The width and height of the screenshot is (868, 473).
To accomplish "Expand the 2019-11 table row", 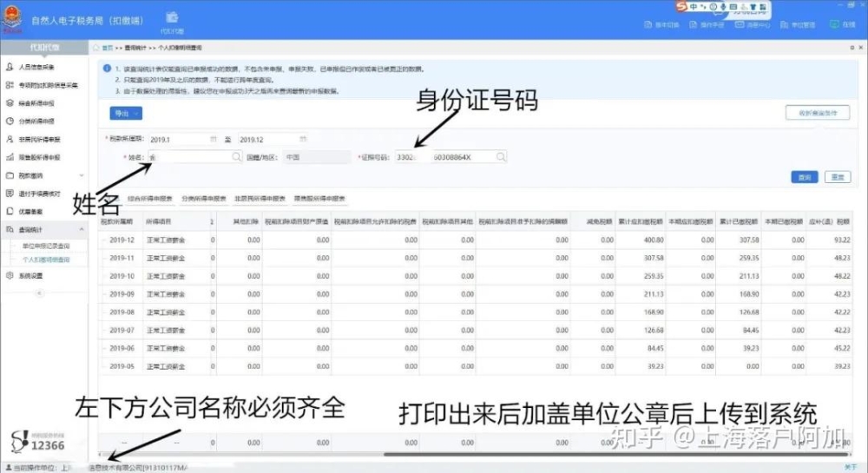I will click(x=103, y=259).
